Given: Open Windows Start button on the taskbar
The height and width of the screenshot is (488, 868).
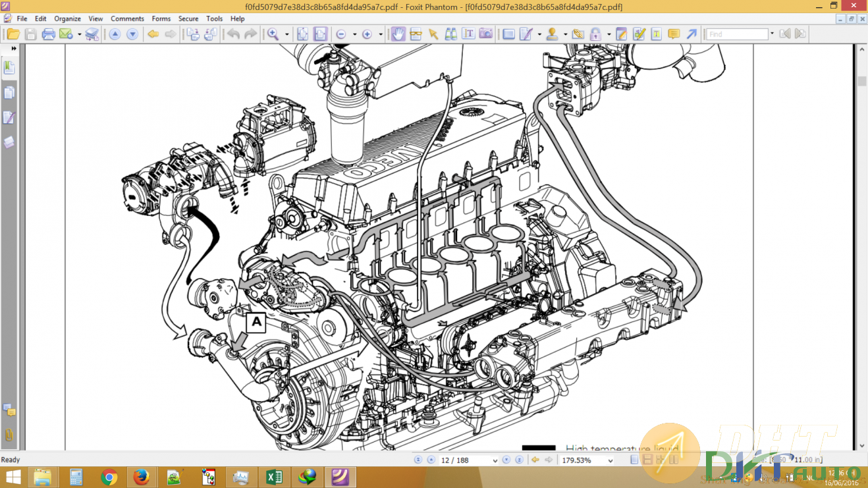Looking at the screenshot, I should pos(13,477).
